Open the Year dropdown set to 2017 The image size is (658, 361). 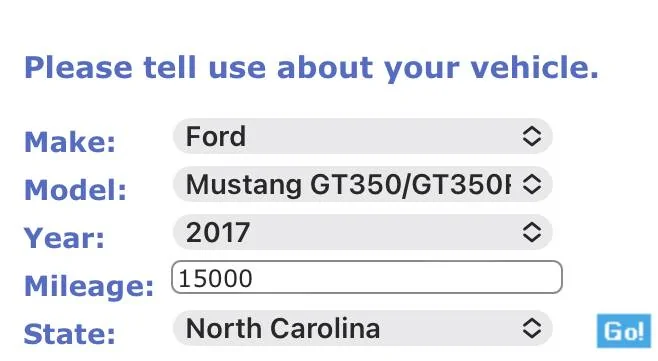[363, 232]
